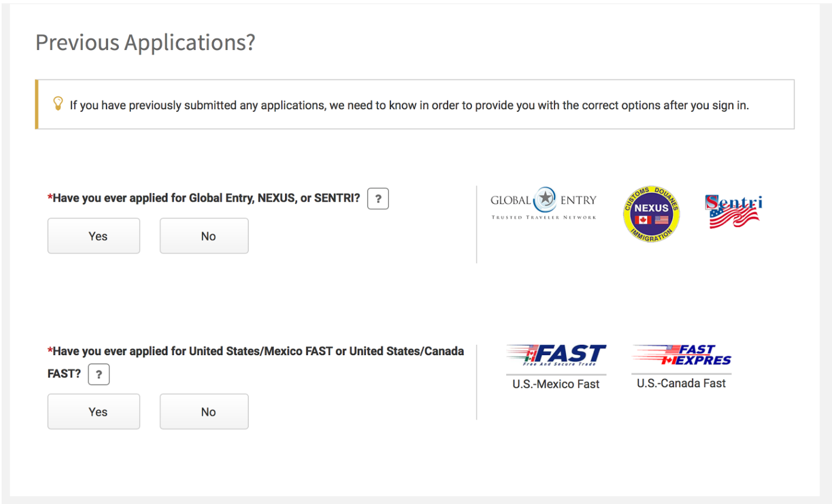The width and height of the screenshot is (832, 504).
Task: Select No for the FAST application question
Action: (x=204, y=412)
